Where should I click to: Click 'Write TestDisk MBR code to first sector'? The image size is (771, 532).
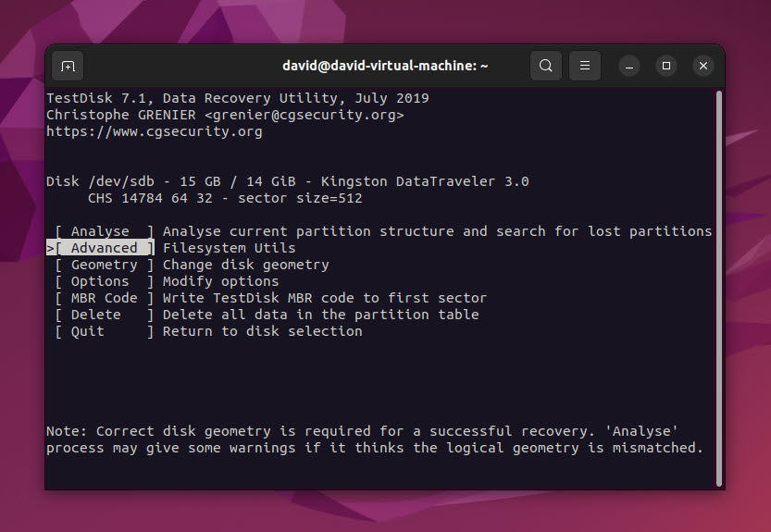tap(325, 298)
